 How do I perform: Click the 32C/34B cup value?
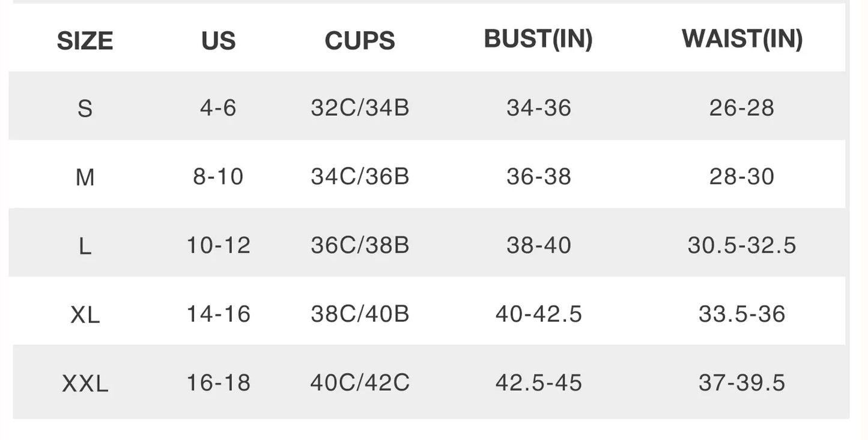tap(360, 108)
